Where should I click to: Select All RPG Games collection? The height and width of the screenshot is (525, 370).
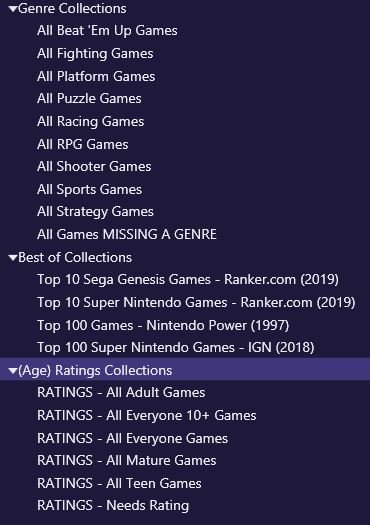pyautogui.click(x=83, y=144)
